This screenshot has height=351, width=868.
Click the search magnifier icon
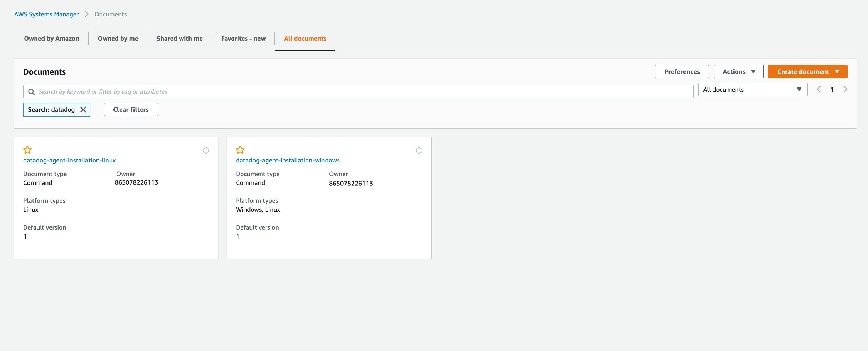31,91
